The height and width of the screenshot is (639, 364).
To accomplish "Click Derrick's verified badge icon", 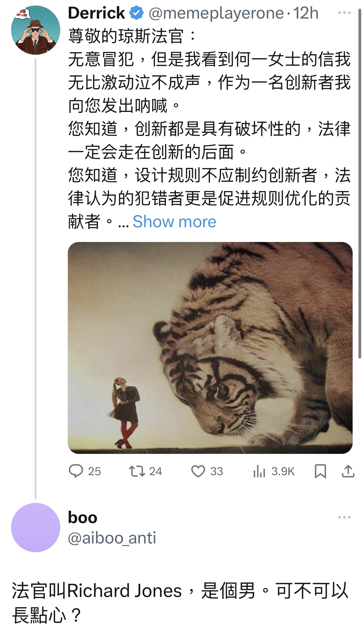I will click(x=136, y=13).
